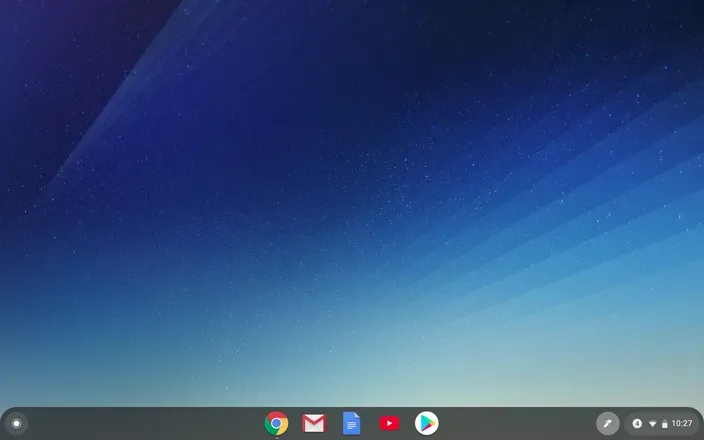Click the Wi-Fi status icon
Viewport: 704px width, 440px height.
tap(652, 424)
